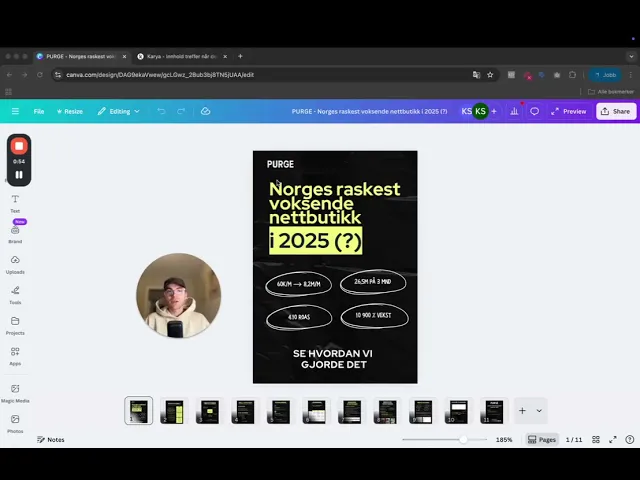Viewport: 640px width, 480px height.
Task: Open the Jobb browser profile button
Action: [605, 75]
